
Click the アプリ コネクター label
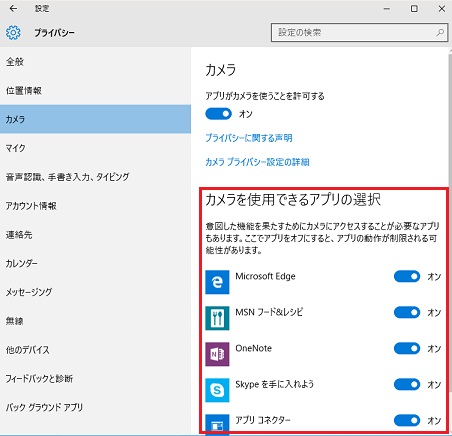[x=263, y=420]
